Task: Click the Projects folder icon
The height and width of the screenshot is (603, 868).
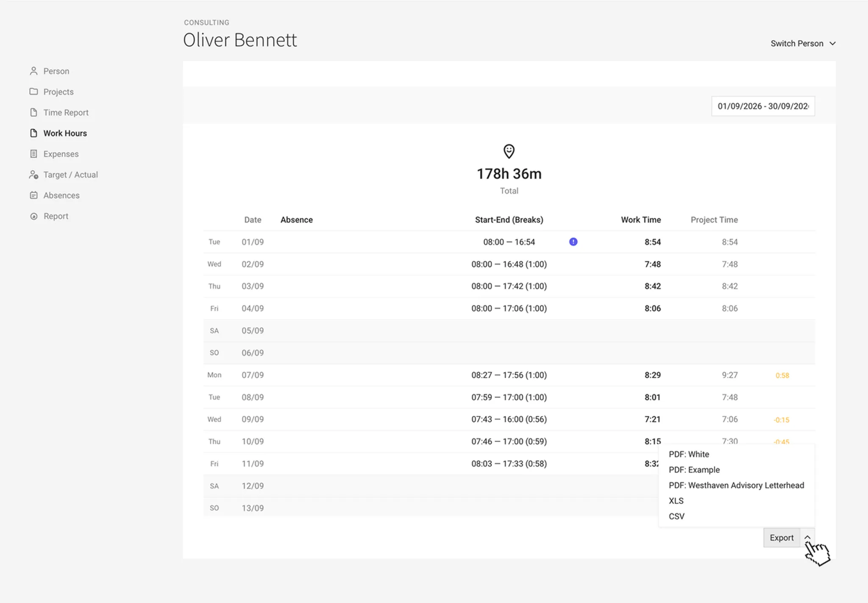Action: pos(33,92)
